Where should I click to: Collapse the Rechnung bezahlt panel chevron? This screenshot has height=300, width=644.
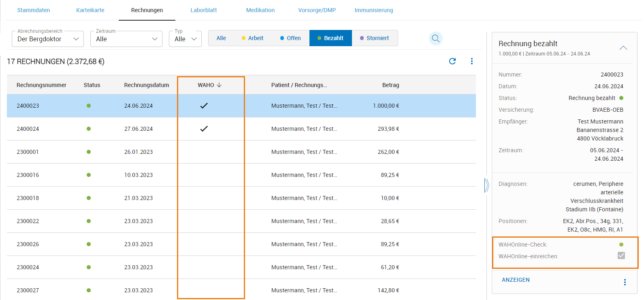[623, 48]
